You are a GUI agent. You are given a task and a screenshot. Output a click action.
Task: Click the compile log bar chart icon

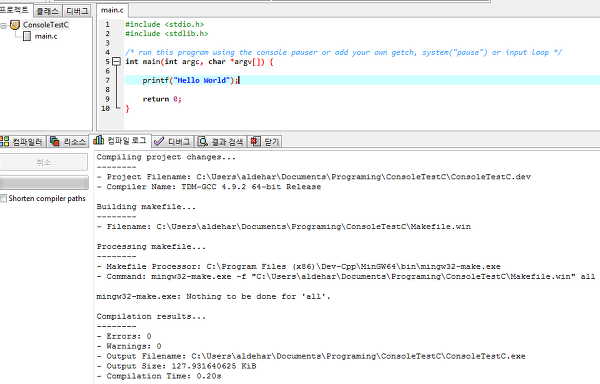coord(99,140)
